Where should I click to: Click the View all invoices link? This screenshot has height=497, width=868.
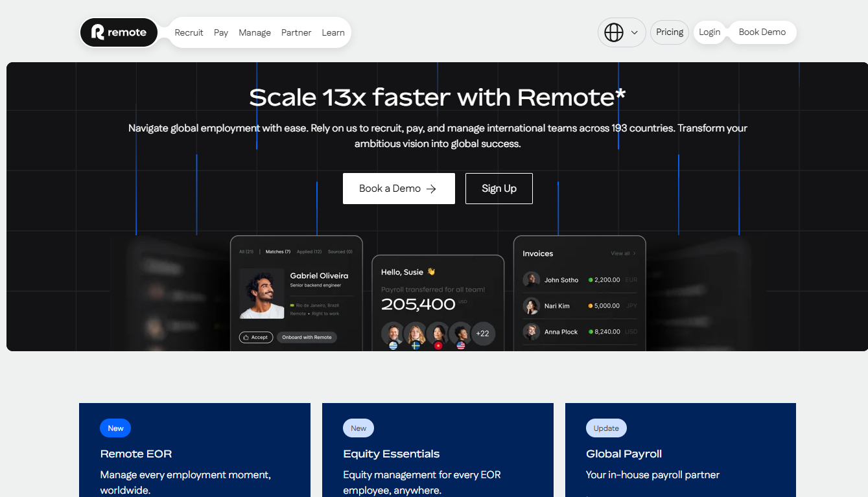coord(623,253)
